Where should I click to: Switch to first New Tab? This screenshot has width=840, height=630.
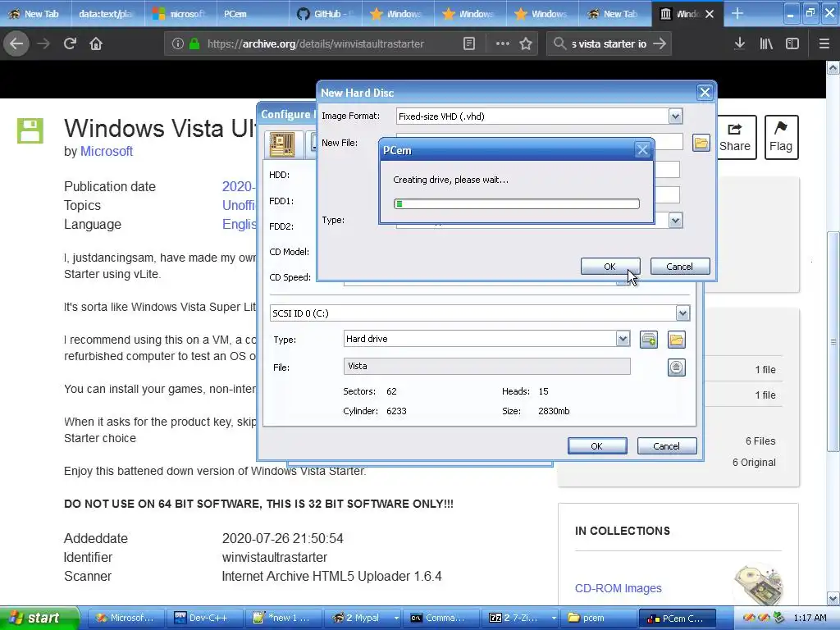point(35,14)
